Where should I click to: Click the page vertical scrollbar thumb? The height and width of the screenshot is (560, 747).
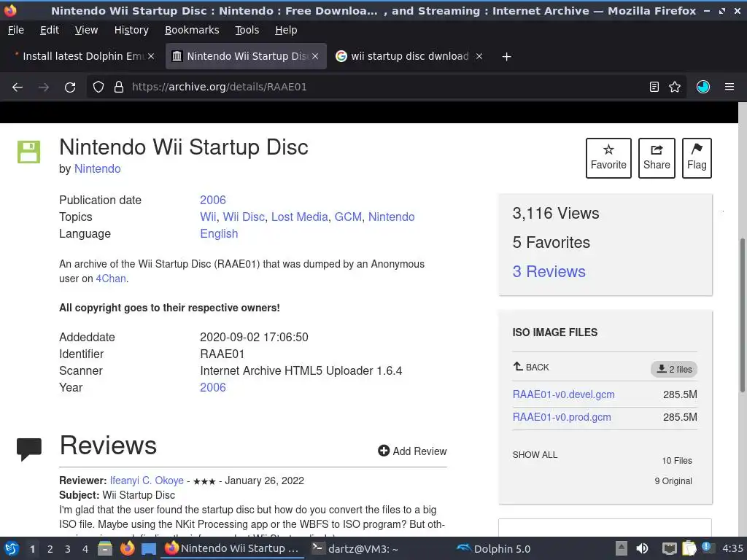click(x=742, y=315)
